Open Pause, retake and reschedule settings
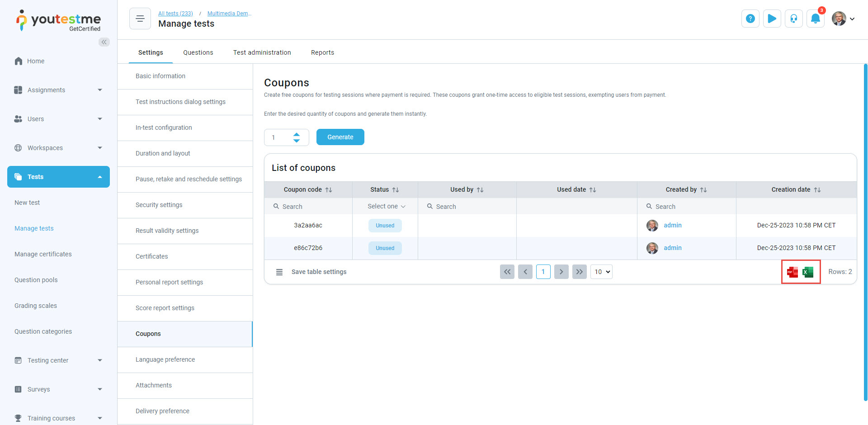The image size is (868, 425). point(185,179)
